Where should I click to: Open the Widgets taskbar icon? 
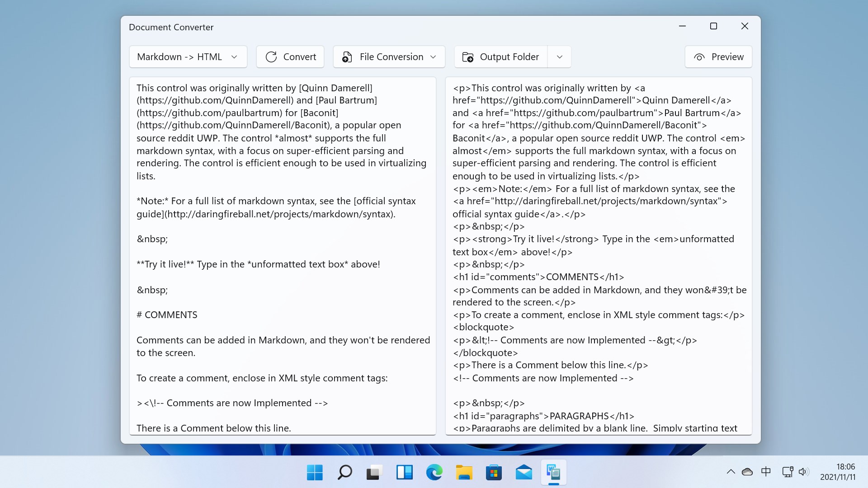point(404,473)
